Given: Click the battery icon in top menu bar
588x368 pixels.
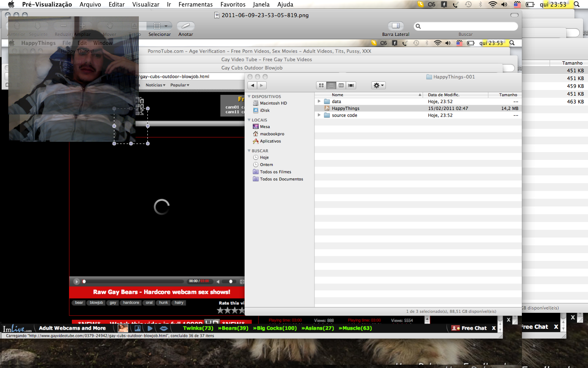Looking at the screenshot, I should pyautogui.click(x=530, y=4).
